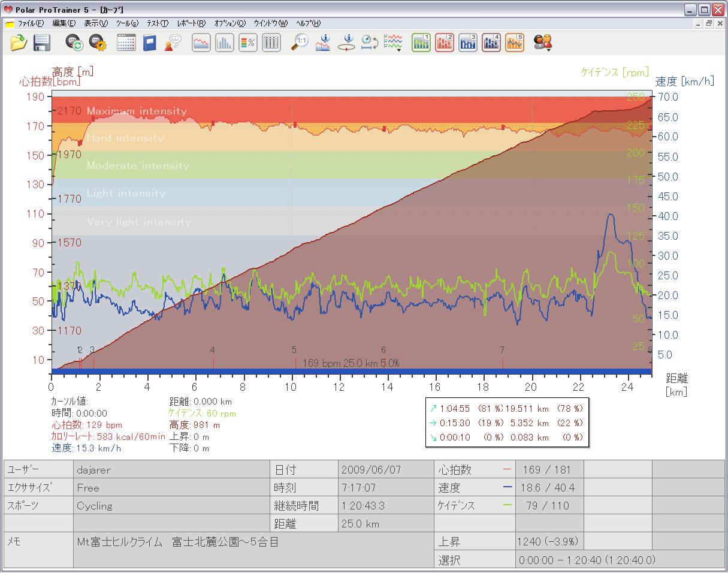728x573 pixels.
Task: Open the calendar view icon
Action: [x=126, y=43]
